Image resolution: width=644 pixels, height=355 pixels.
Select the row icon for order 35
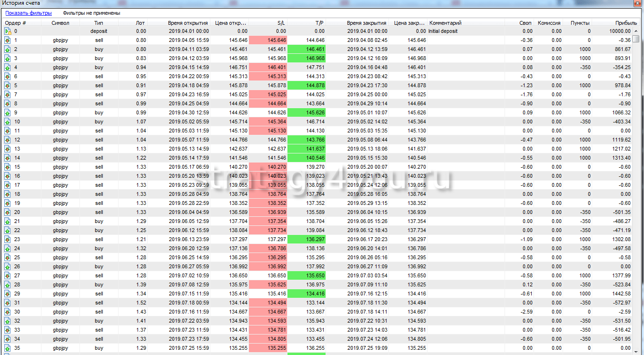8,348
